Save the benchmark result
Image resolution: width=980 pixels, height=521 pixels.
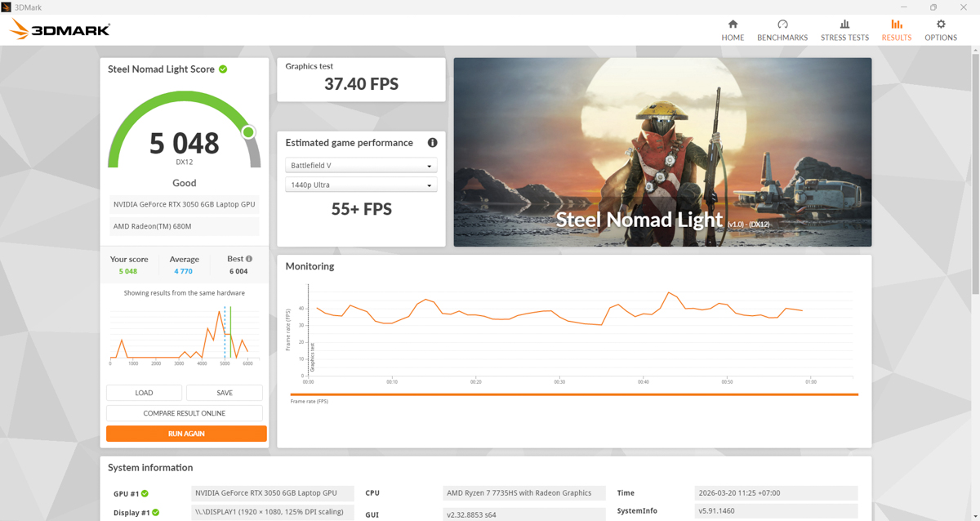pyautogui.click(x=224, y=392)
